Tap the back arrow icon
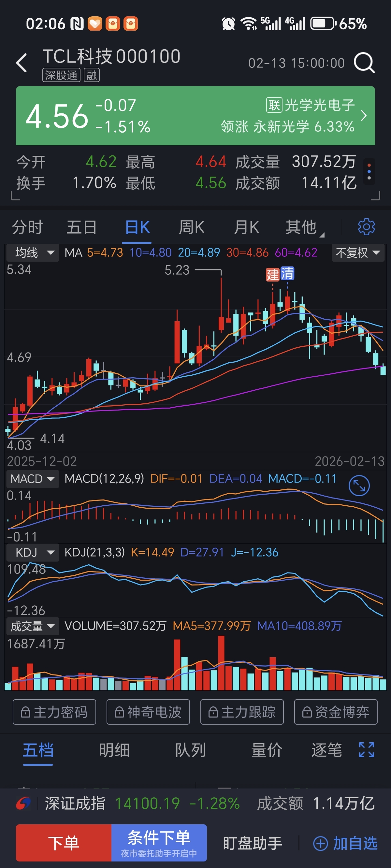 [22, 63]
